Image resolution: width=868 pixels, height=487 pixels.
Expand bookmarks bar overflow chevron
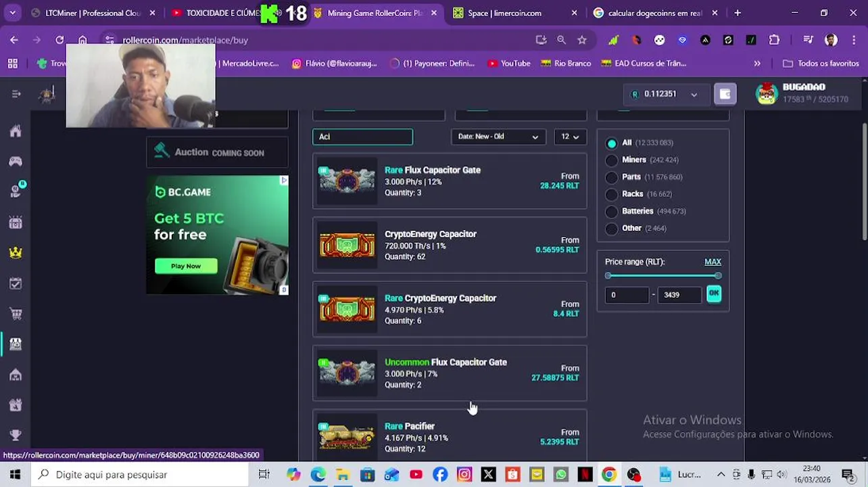point(757,63)
